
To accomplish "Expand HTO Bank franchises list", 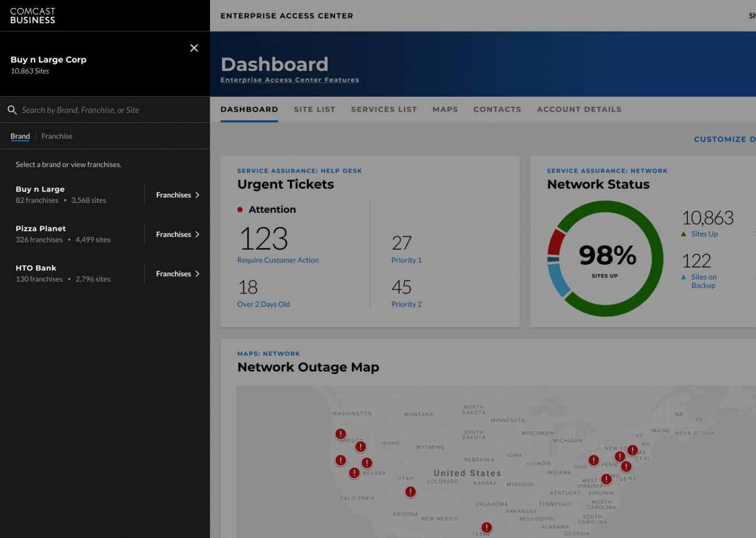I will click(178, 274).
